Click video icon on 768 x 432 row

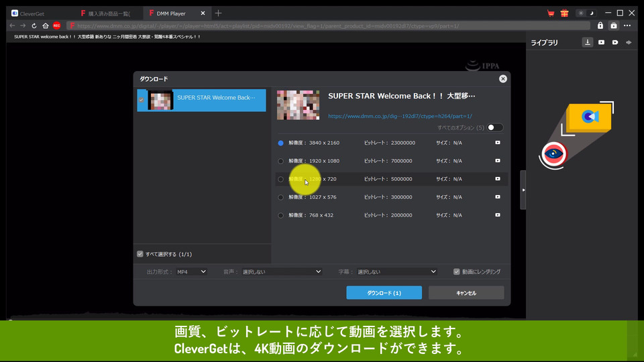pos(497,215)
